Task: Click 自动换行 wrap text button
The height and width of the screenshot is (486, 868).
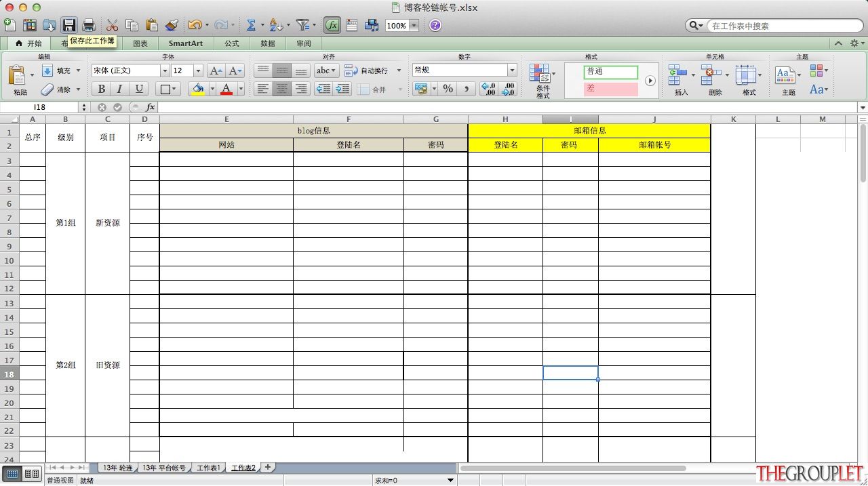Action: click(368, 70)
